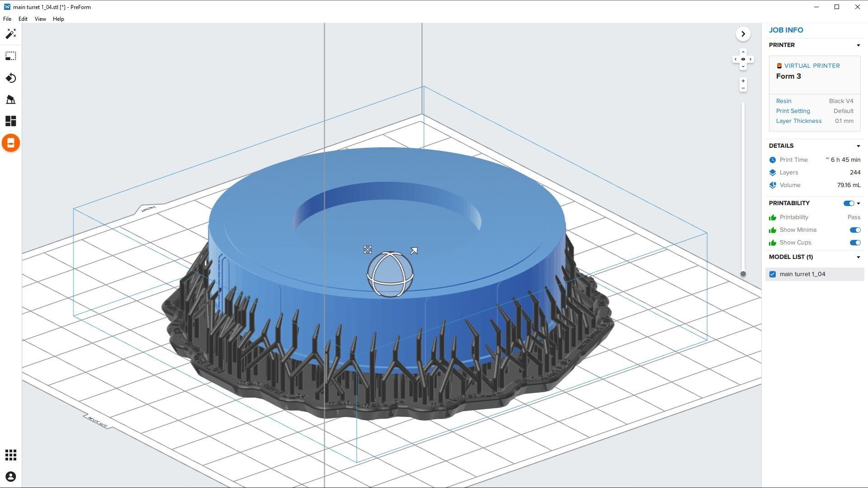The width and height of the screenshot is (868, 488).
Task: Click the One-Click Print magic wand tool
Action: coord(11,34)
